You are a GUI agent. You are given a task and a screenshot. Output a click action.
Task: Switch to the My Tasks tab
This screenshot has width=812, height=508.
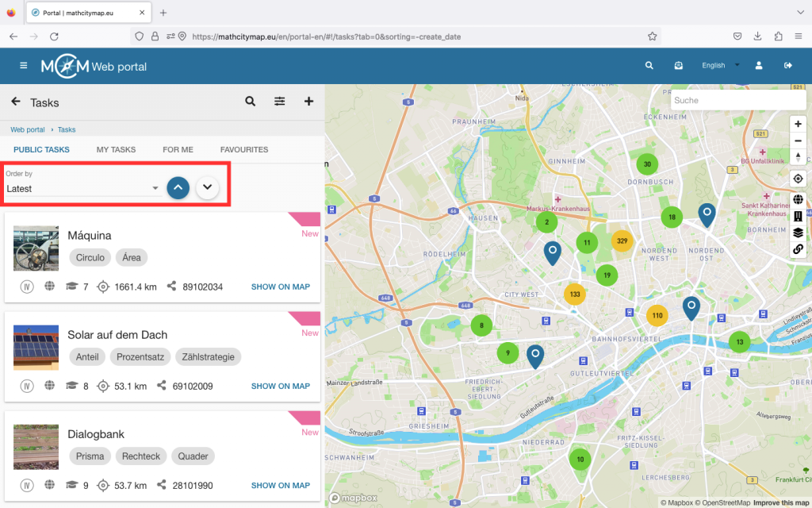pos(116,149)
